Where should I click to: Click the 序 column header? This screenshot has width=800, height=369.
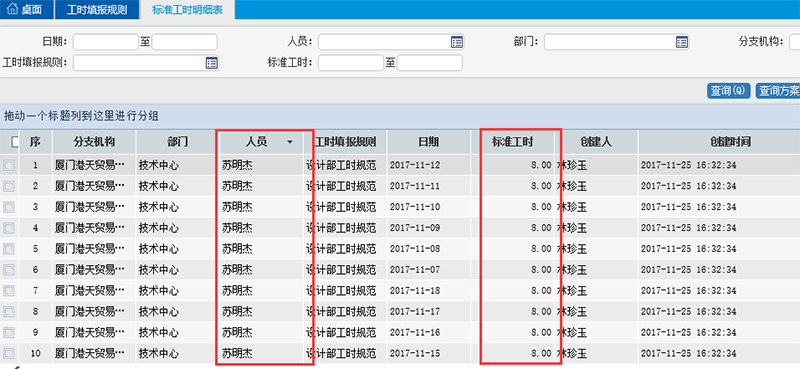click(x=35, y=142)
